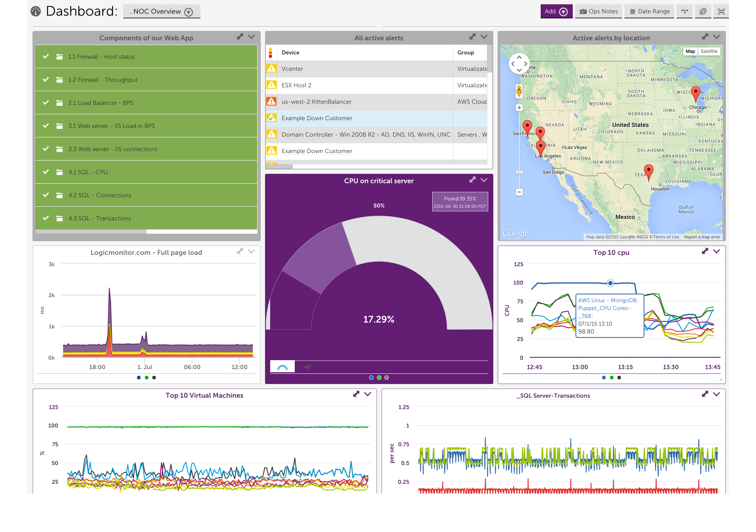Toggle the green series dot under Full page load chart
This screenshot has height=532, width=756.
[x=146, y=377]
